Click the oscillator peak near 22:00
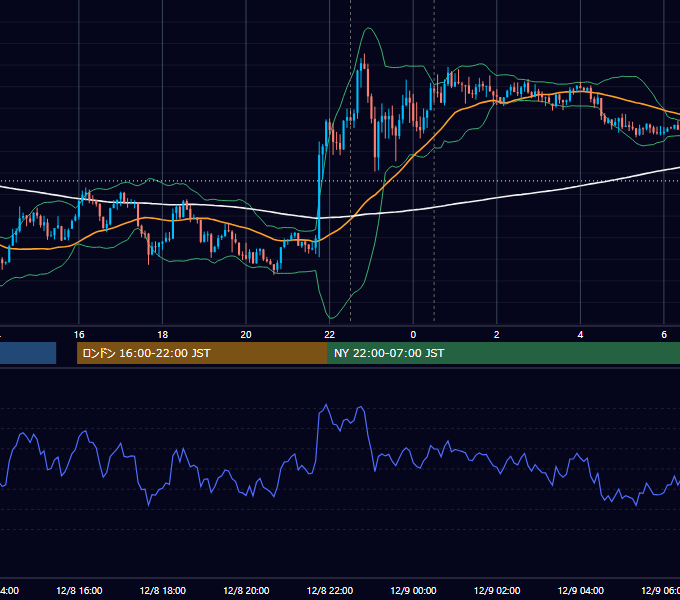Viewport: 680px width, 600px height. (326, 405)
